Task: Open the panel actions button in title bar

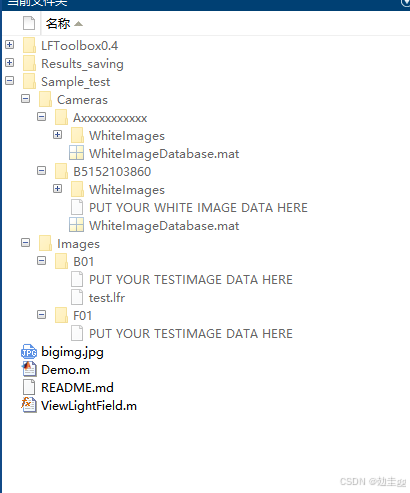Action: (x=405, y=3)
